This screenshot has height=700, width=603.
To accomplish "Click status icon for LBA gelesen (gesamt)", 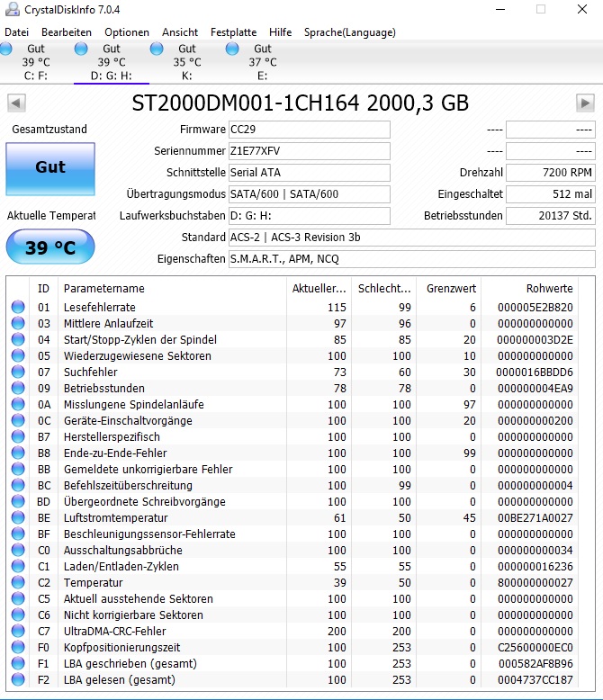I will pyautogui.click(x=18, y=679).
